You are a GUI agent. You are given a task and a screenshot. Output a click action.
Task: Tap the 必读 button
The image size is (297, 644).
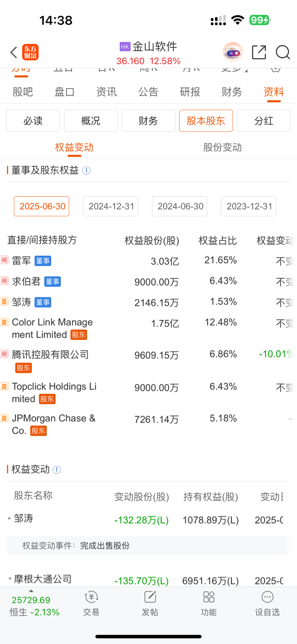coord(33,121)
